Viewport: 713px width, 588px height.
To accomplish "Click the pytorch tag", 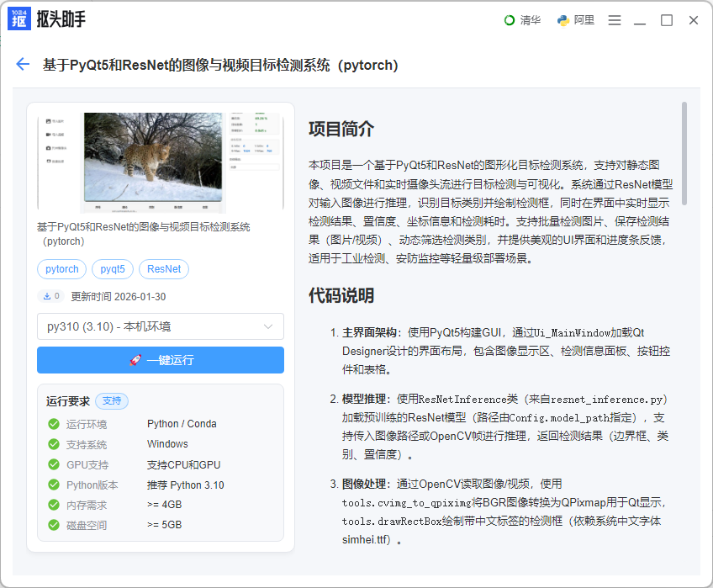I will coord(62,269).
